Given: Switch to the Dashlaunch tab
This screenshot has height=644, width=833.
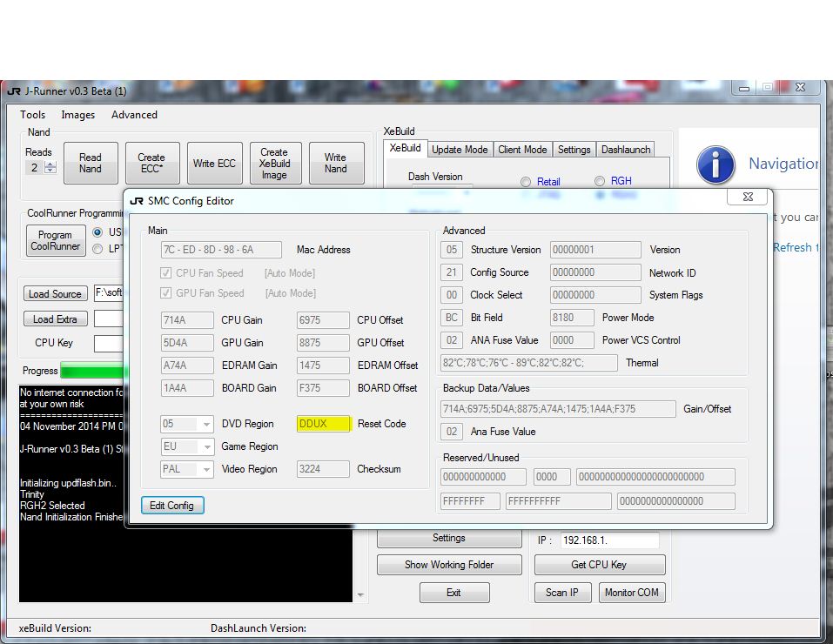Looking at the screenshot, I should coord(625,150).
